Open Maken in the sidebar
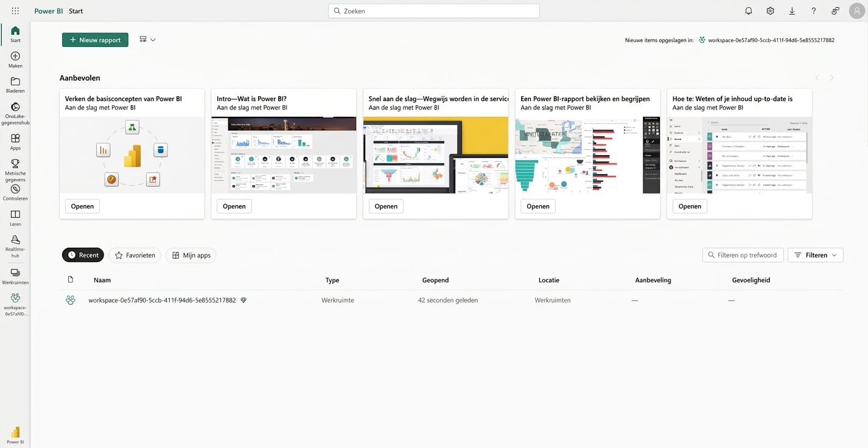This screenshot has height=448, width=868. click(x=15, y=60)
